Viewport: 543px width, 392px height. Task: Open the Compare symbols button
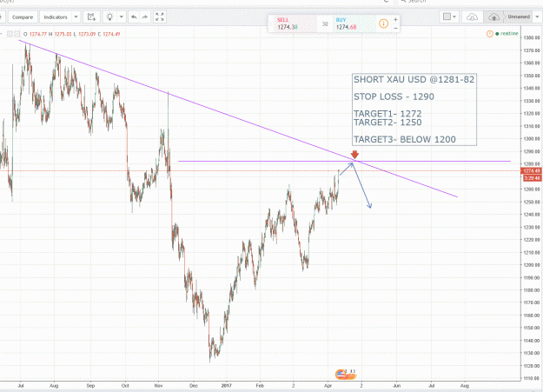click(x=23, y=17)
